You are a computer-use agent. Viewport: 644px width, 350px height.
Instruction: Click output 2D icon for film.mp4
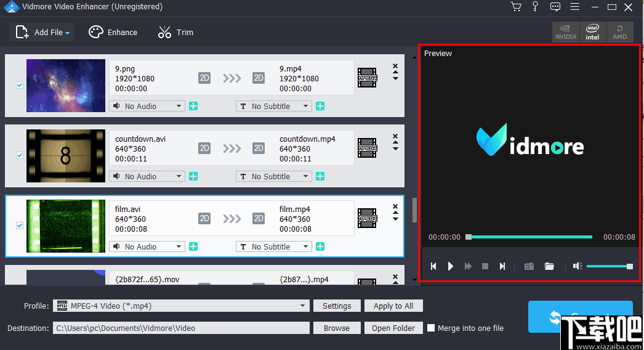pyautogui.click(x=259, y=219)
